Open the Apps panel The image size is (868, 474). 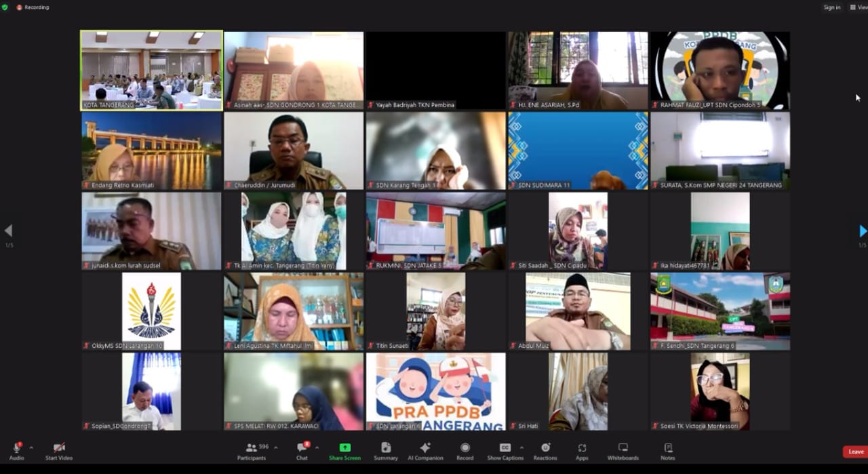[x=582, y=450]
